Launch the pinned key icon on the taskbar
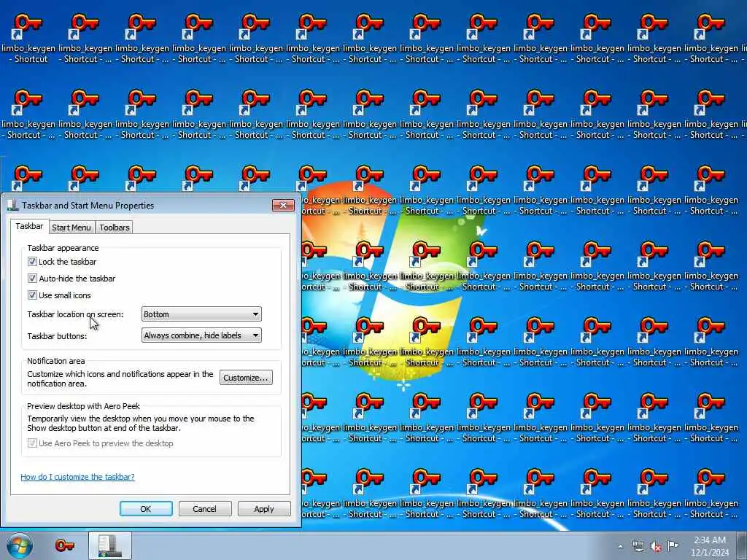The width and height of the screenshot is (747, 560). (x=64, y=545)
